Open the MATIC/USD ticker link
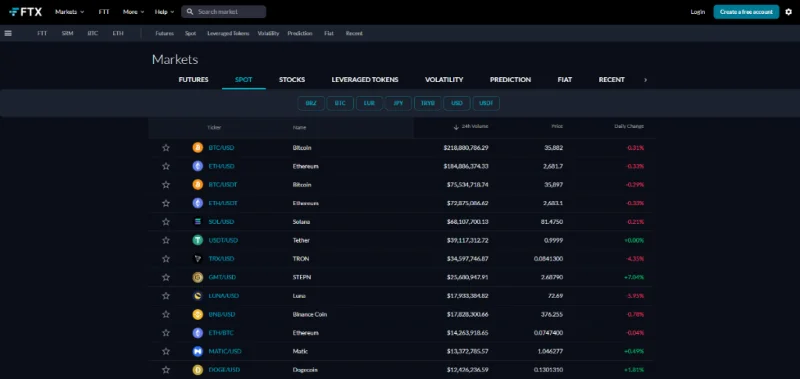Image resolution: width=800 pixels, height=379 pixels. (x=225, y=351)
